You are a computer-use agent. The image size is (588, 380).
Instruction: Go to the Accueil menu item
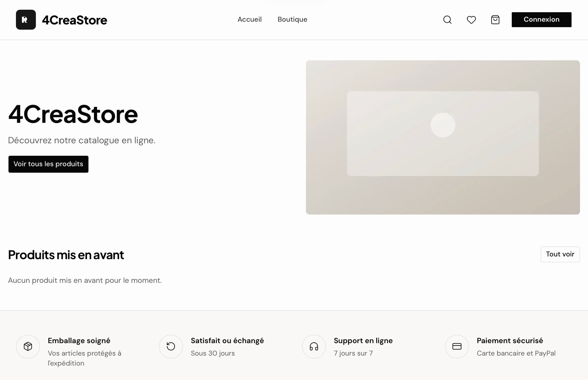pyautogui.click(x=250, y=19)
